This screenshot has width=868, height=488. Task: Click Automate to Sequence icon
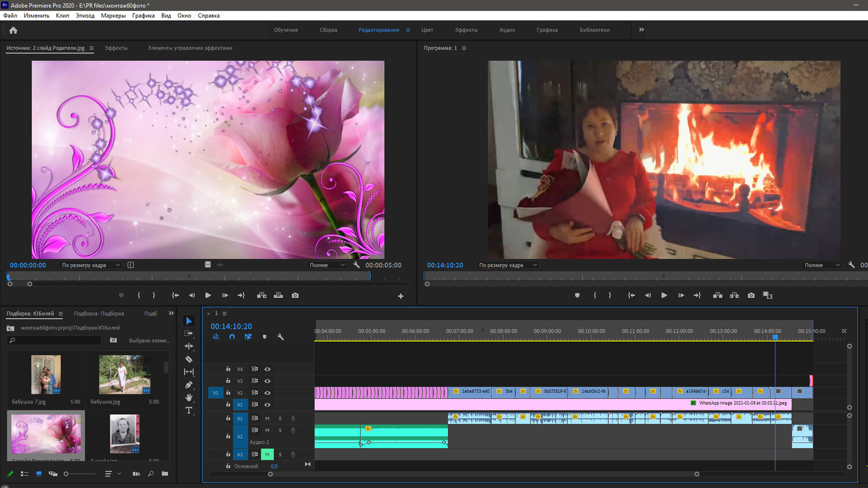(136, 474)
